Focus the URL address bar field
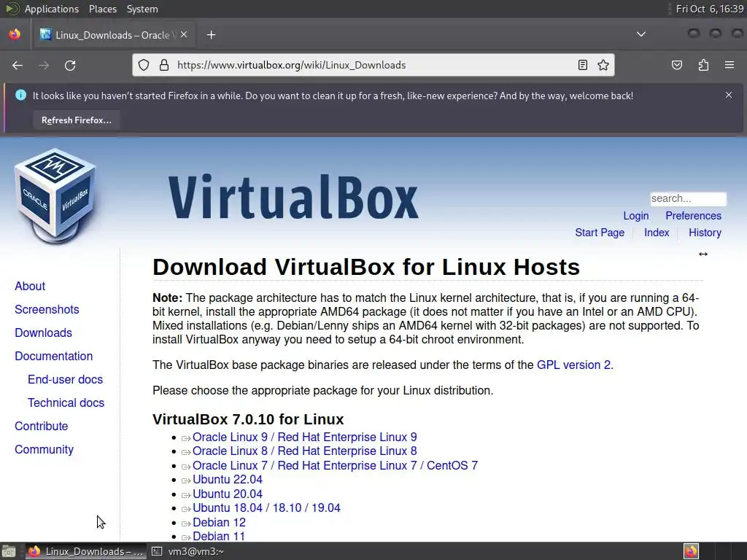This screenshot has width=747, height=560. [373, 65]
